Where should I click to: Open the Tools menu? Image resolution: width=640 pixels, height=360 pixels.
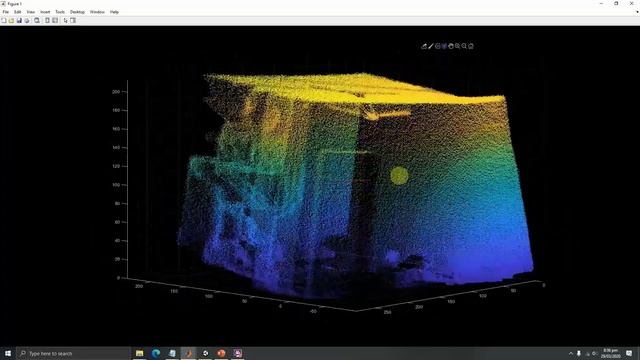pyautogui.click(x=60, y=12)
